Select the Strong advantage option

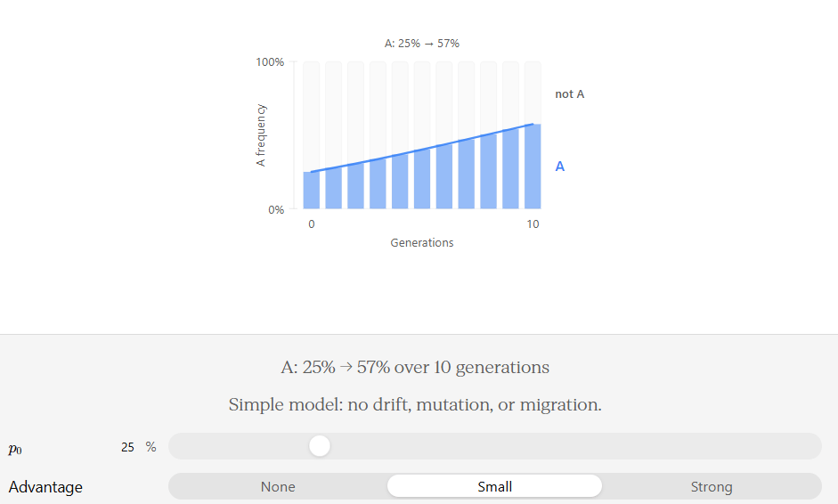pyautogui.click(x=712, y=486)
